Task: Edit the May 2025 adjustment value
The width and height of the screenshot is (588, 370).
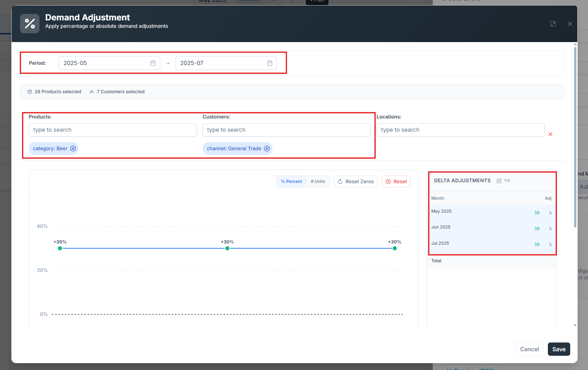Action: click(x=537, y=213)
